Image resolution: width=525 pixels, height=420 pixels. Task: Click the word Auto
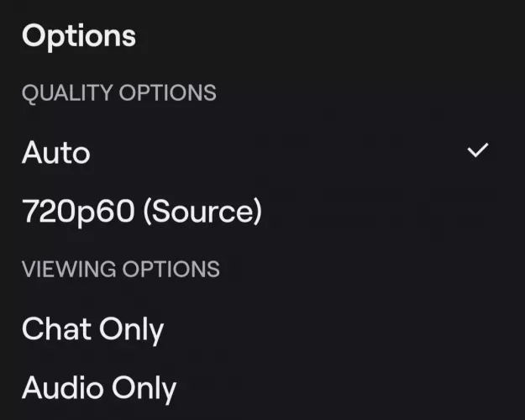[x=56, y=153]
